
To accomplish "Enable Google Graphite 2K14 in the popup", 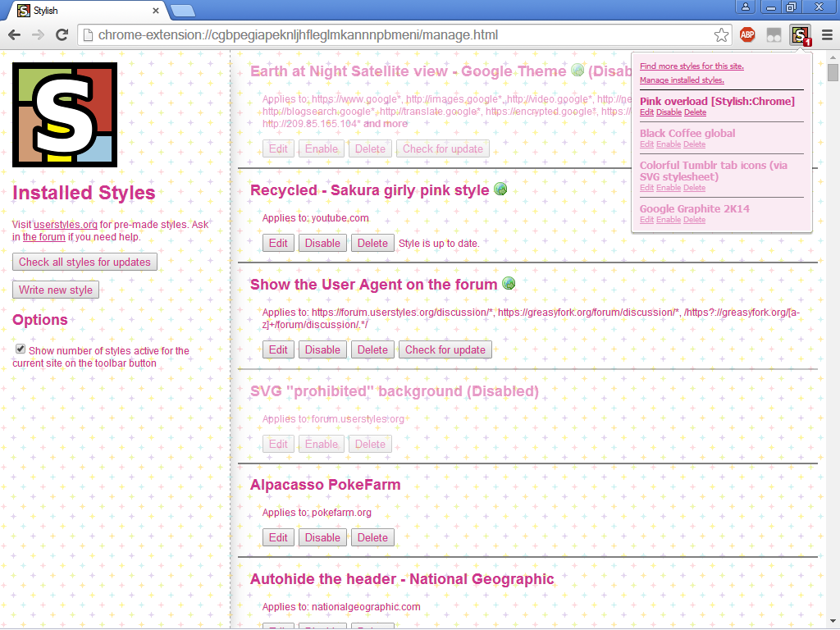I will tap(669, 220).
